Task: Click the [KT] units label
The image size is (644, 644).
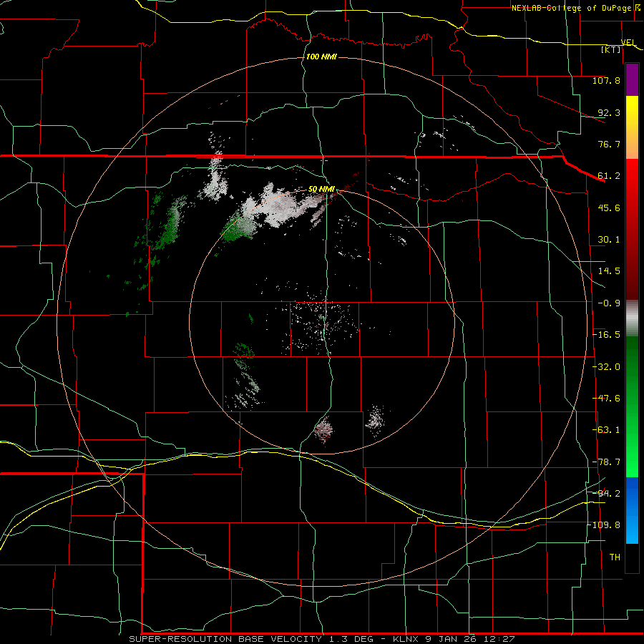Action: (x=611, y=49)
